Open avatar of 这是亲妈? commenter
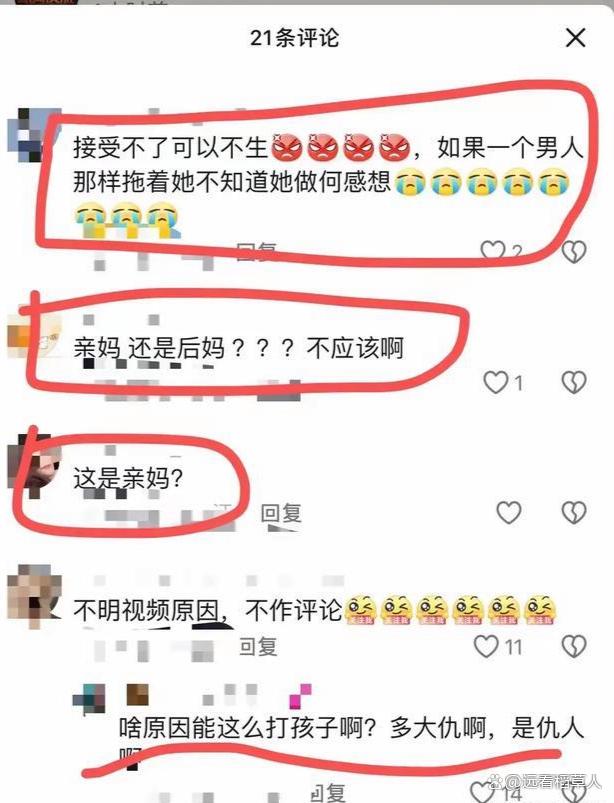The height and width of the screenshot is (803, 614). click(x=33, y=465)
